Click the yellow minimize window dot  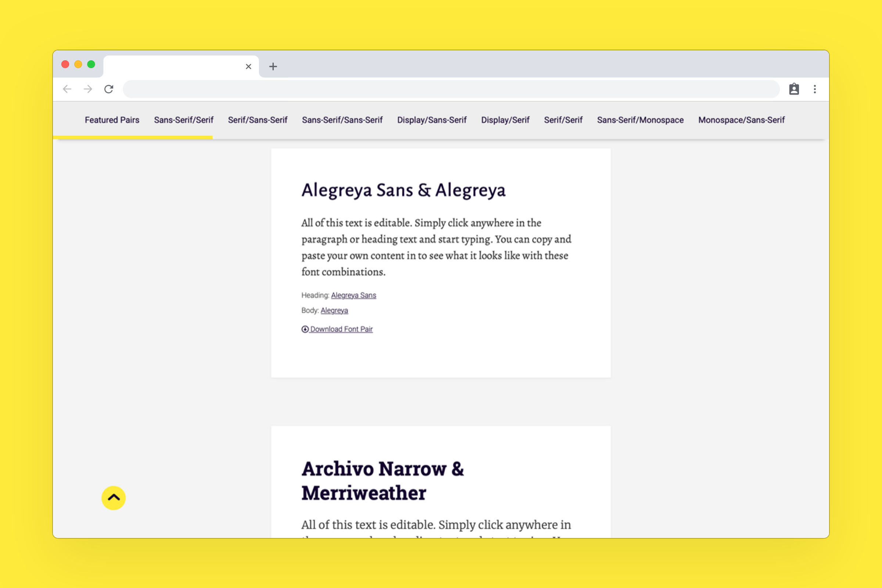(x=78, y=64)
